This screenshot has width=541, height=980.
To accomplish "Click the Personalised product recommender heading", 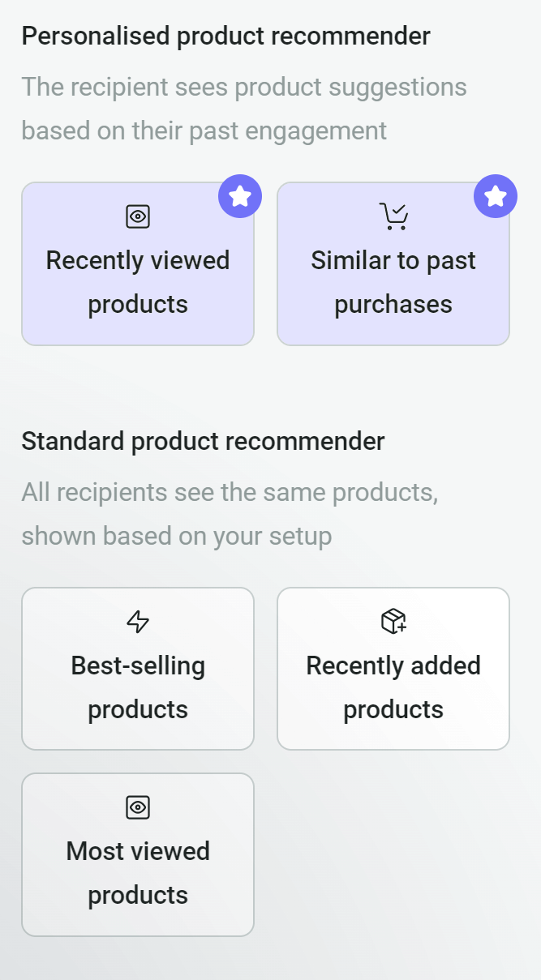I will tap(226, 36).
